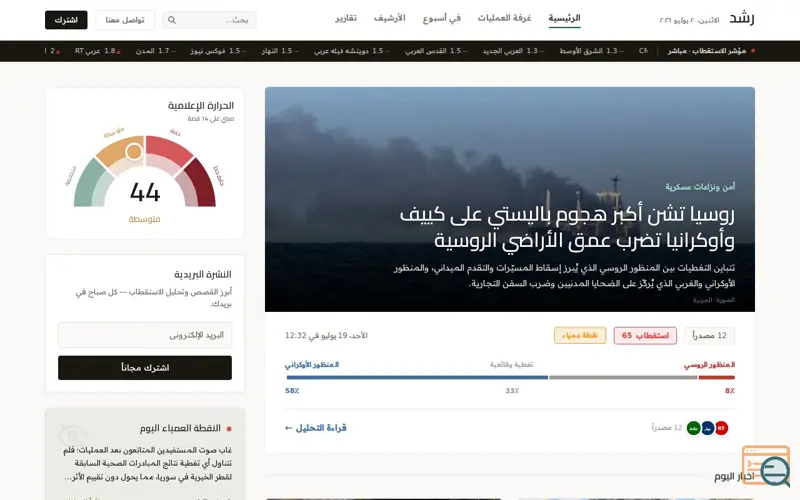This screenshot has width=800, height=500.
Task: Click the قراءة التحليل link
Action: [316, 428]
